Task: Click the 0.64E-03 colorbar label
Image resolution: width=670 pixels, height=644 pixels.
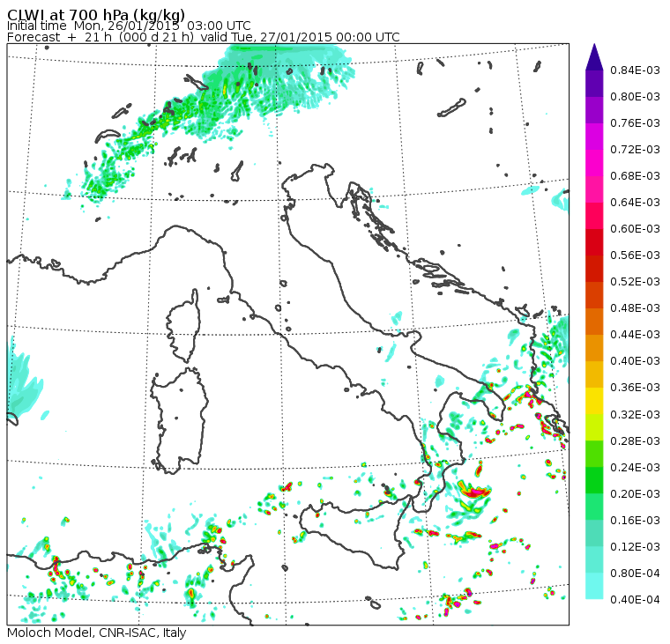Action: 635,203
